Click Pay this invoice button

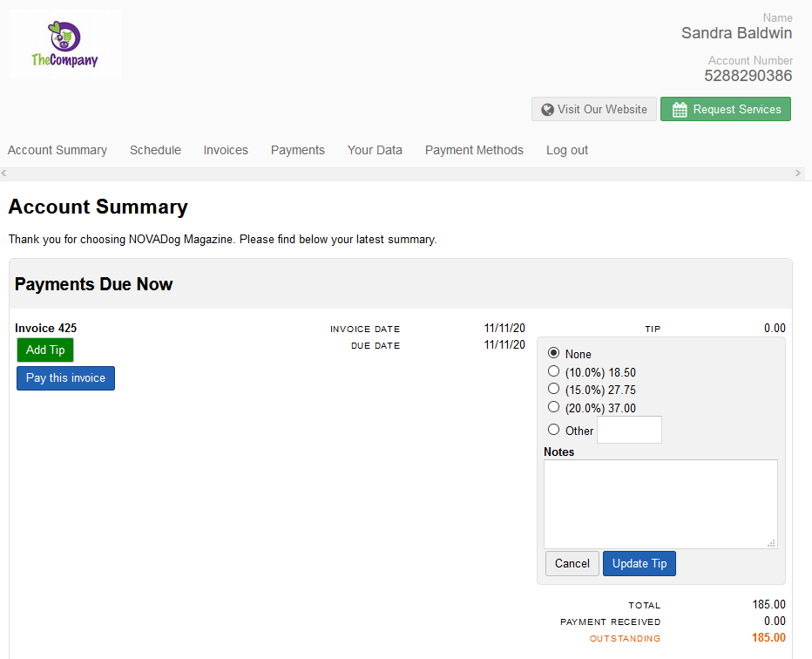[65, 378]
